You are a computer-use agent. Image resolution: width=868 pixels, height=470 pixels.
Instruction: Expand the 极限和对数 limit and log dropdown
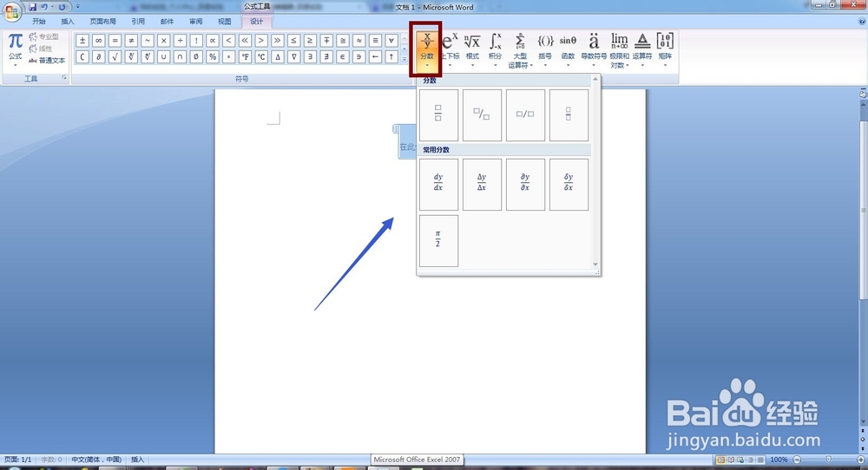(620, 50)
